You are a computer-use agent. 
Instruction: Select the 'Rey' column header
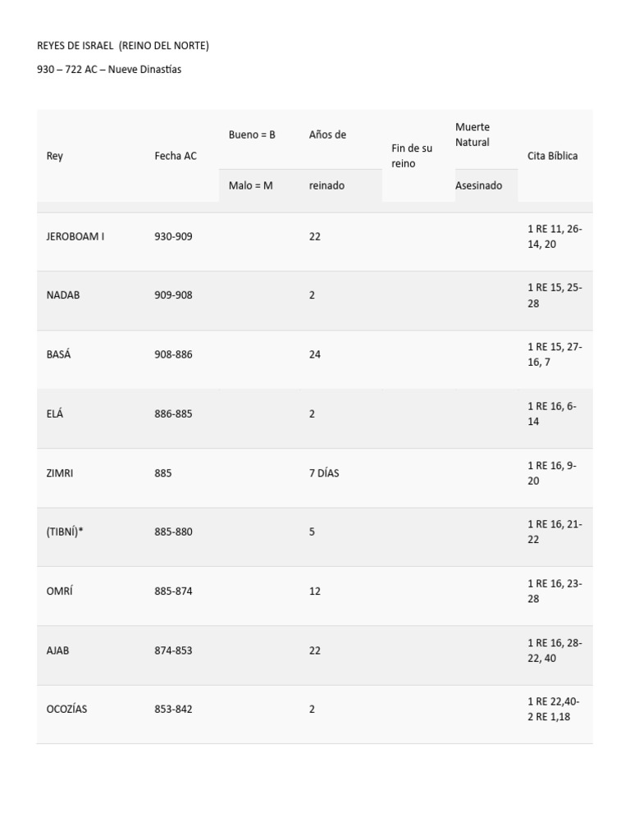[55, 156]
